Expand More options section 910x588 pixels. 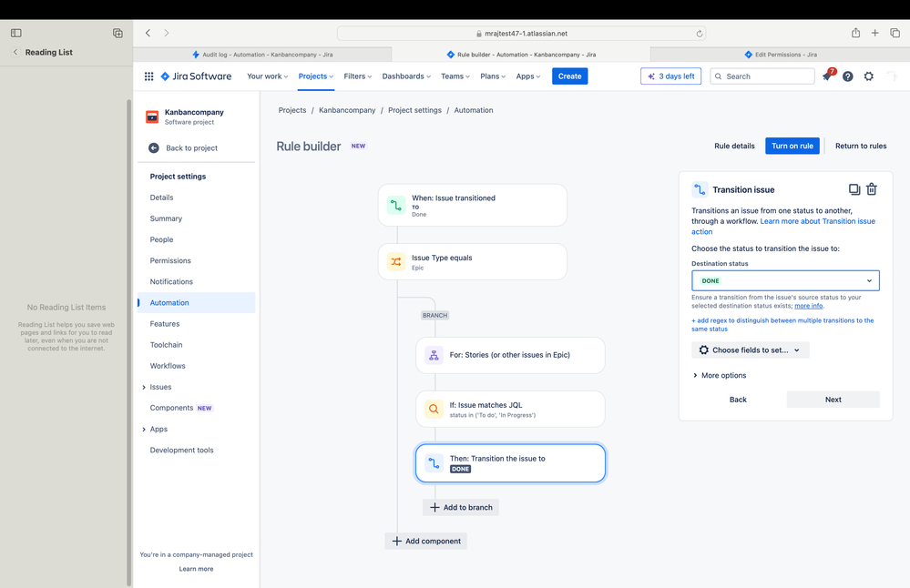719,375
